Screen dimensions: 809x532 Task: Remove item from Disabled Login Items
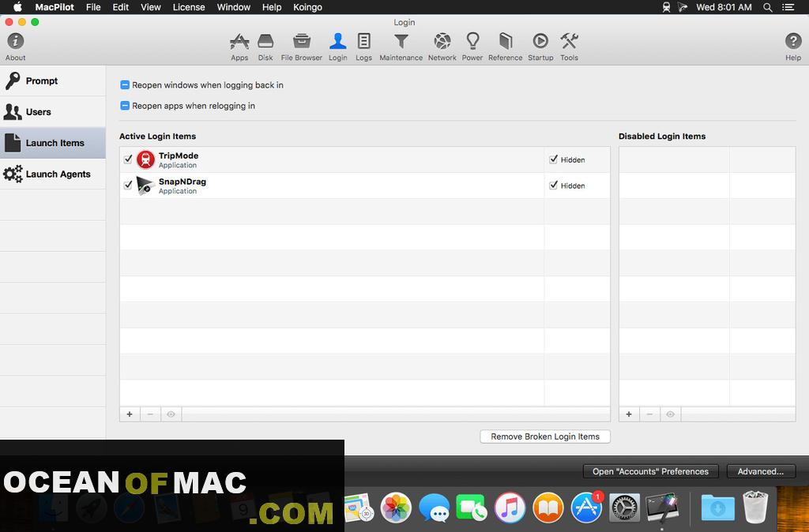[649, 414]
